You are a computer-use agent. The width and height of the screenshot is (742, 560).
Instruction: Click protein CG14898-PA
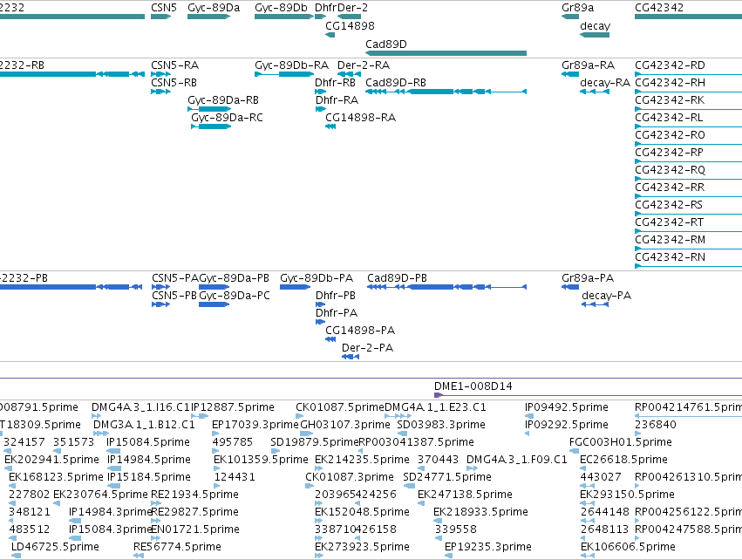360,330
